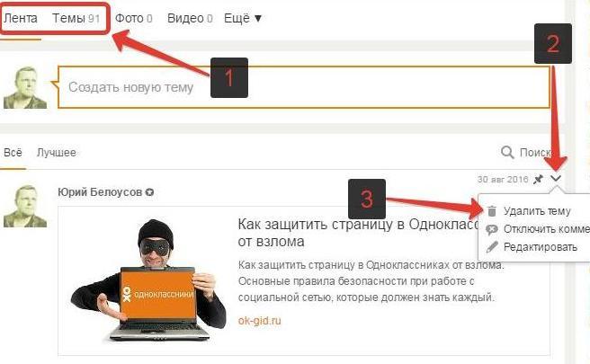Click the magnifier search icon
This screenshot has width=590, height=364.
507,152
